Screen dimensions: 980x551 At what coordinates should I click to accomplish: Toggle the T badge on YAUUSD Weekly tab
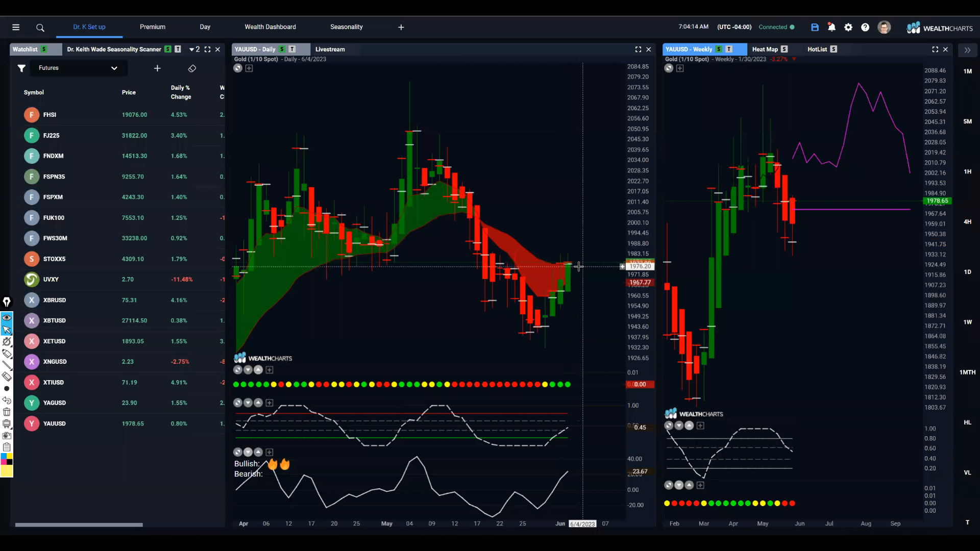tap(729, 49)
